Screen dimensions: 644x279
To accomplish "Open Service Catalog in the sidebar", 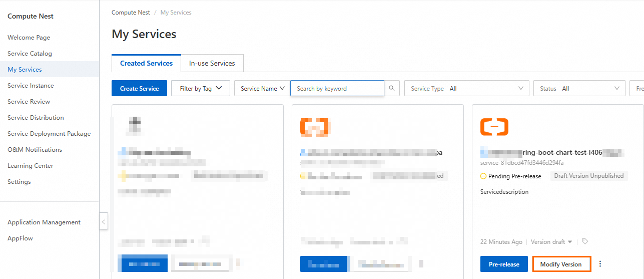I will coord(30,53).
